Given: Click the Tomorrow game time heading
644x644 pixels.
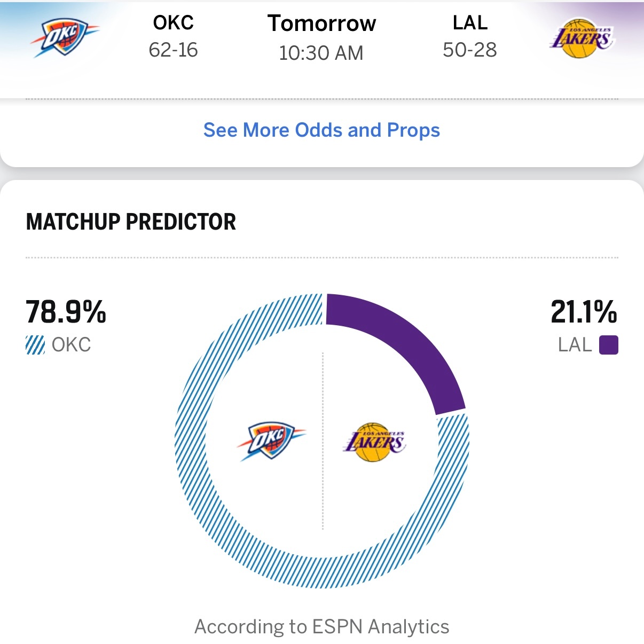Looking at the screenshot, I should [x=322, y=23].
